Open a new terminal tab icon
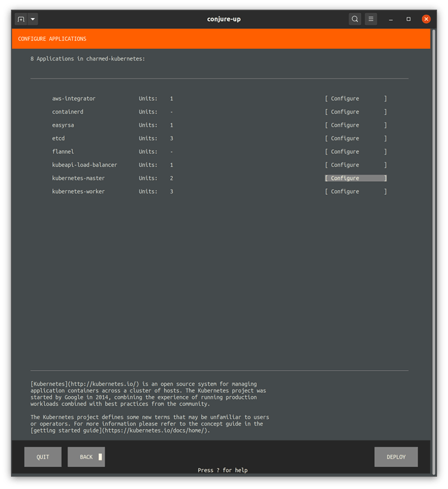448x489 pixels. pos(21,19)
